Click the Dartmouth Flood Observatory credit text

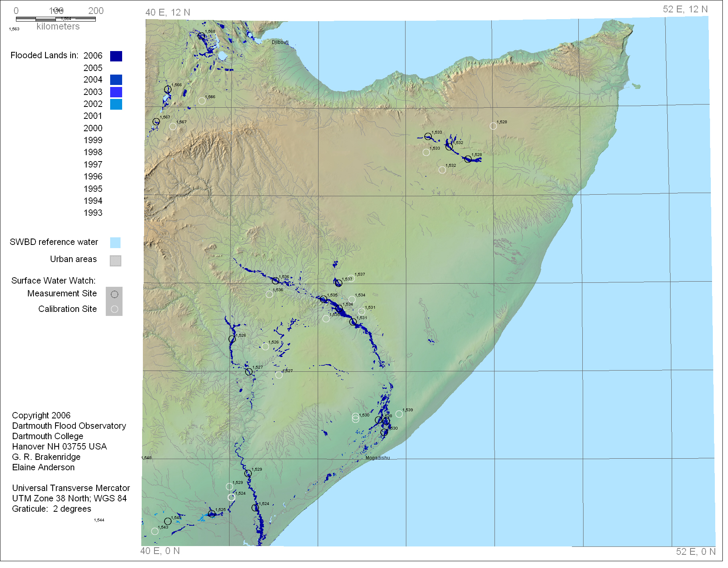click(x=69, y=426)
